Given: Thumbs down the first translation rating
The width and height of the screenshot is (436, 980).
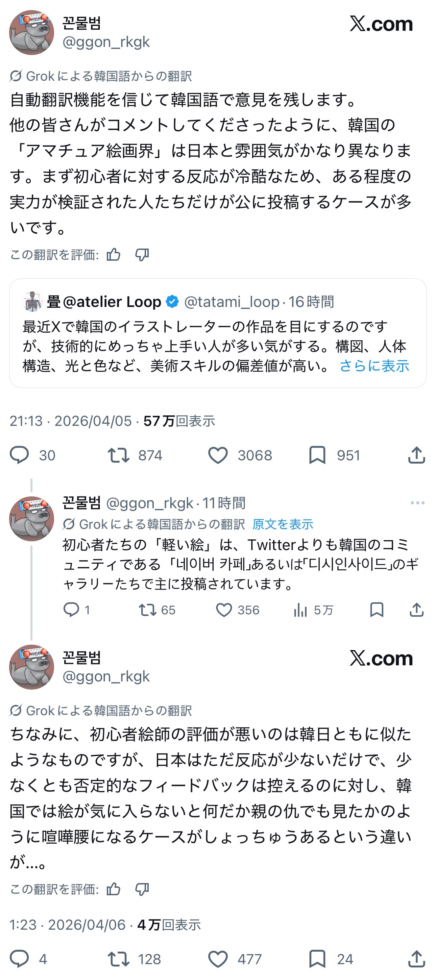Looking at the screenshot, I should 142,255.
